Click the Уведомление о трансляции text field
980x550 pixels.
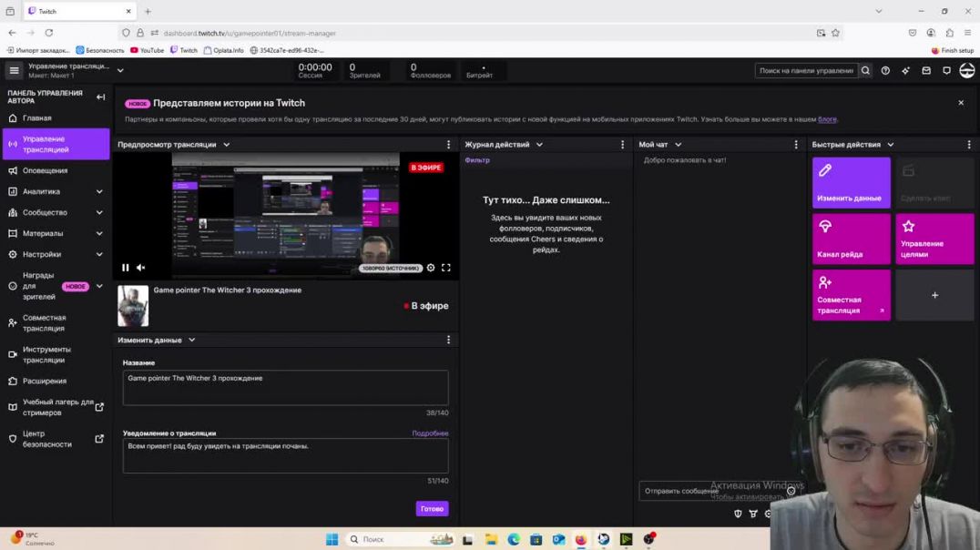click(285, 455)
